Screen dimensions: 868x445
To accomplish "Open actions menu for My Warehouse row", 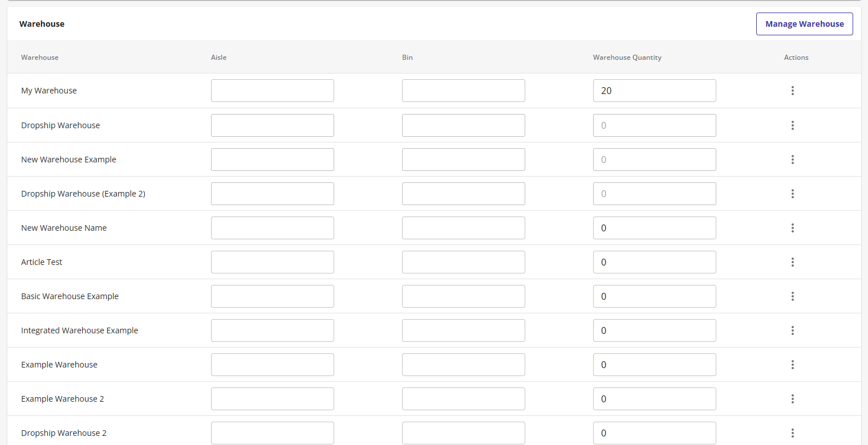I will (x=793, y=91).
